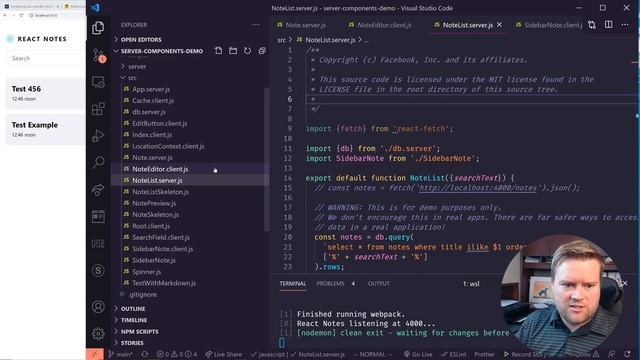The image size is (640, 360).
Task: Click the New File icon in explorer header
Action: point(218,51)
